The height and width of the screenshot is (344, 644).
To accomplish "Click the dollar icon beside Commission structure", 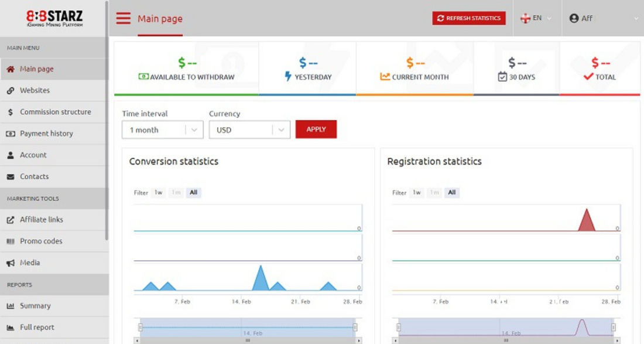I will (x=11, y=112).
